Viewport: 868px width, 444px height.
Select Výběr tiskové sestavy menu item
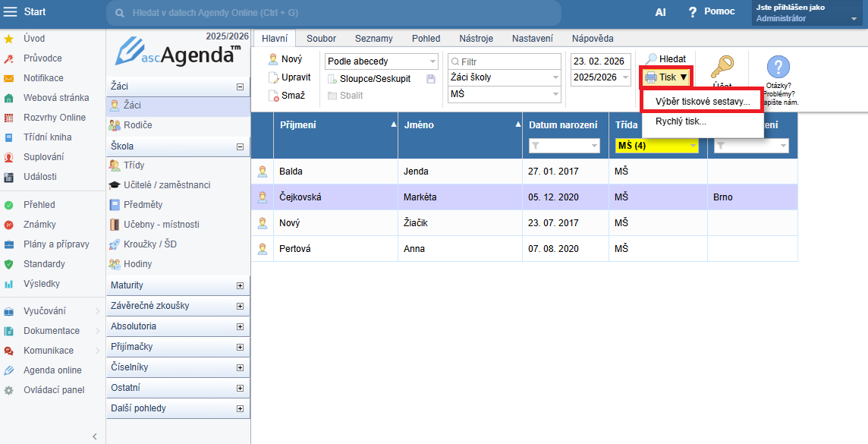702,101
